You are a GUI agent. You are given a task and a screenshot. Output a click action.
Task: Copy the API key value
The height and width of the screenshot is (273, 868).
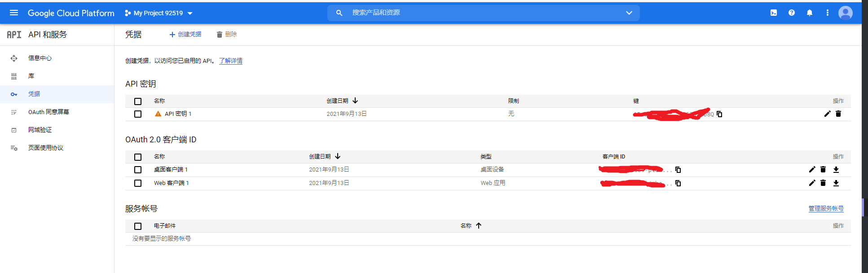coord(719,114)
